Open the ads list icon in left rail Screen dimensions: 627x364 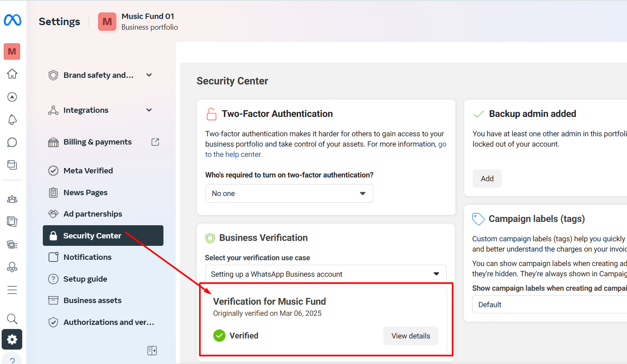[x=12, y=245]
